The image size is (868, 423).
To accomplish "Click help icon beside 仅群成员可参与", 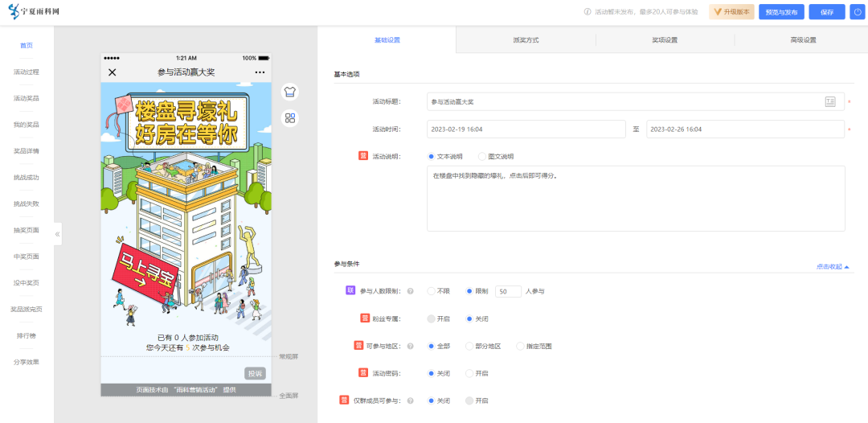I will (x=411, y=400).
